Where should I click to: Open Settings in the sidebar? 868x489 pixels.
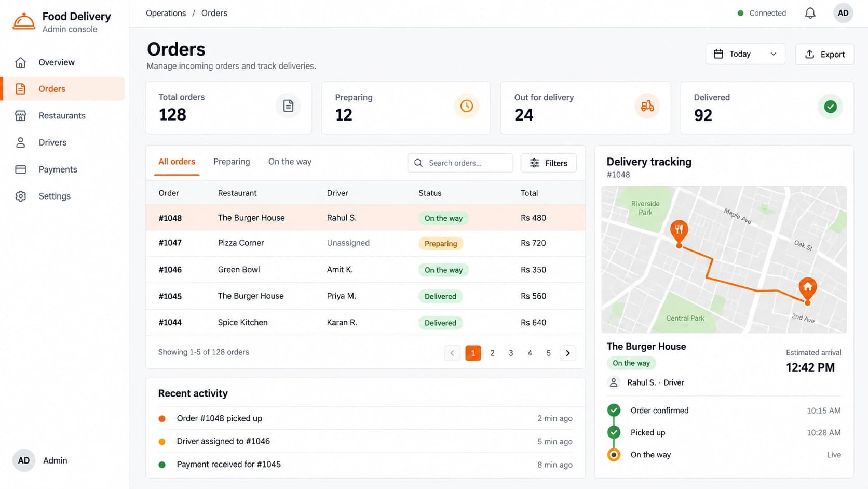click(62, 196)
